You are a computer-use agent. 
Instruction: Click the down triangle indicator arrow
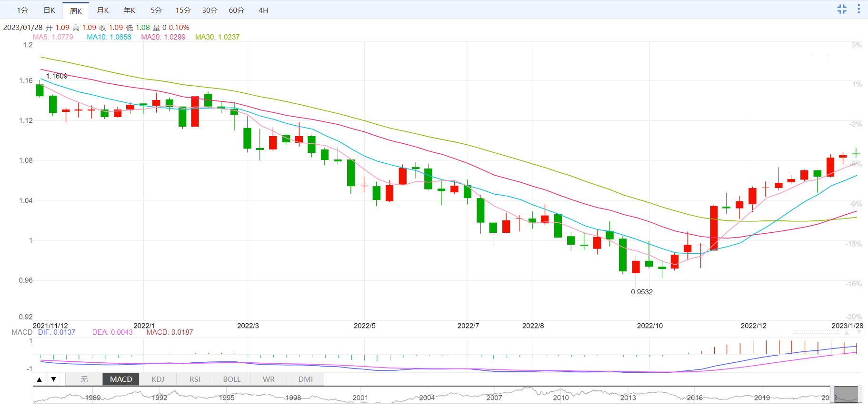pos(54,379)
